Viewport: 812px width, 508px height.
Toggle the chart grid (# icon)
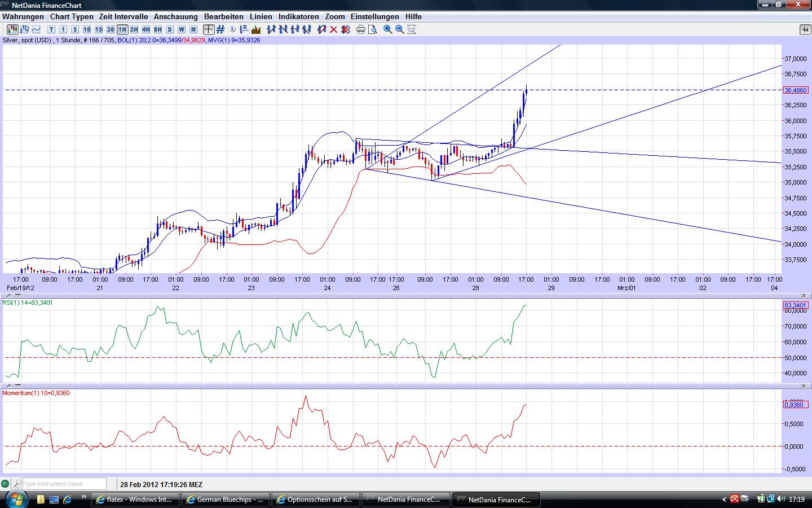pyautogui.click(x=220, y=29)
